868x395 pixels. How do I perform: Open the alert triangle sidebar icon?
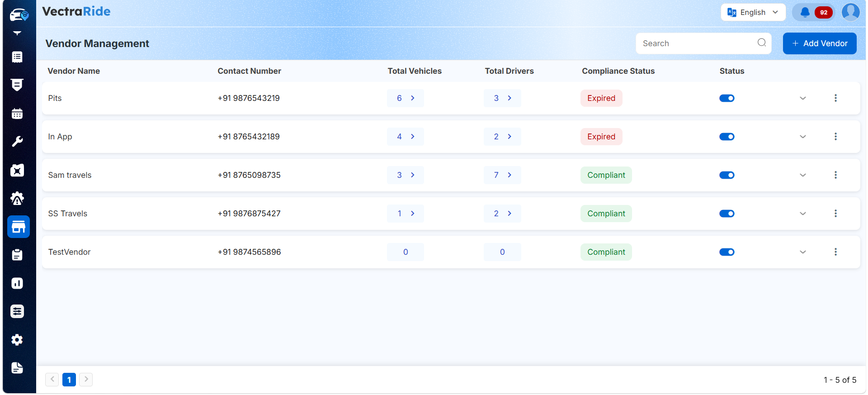17,198
